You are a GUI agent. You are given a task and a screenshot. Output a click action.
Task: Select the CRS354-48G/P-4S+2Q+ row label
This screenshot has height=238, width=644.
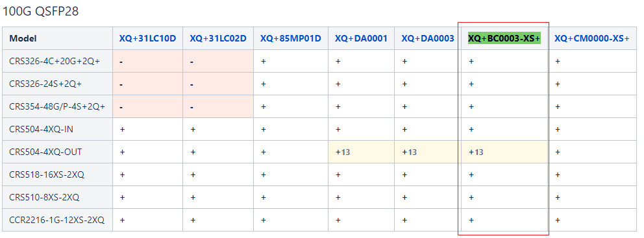coord(57,106)
